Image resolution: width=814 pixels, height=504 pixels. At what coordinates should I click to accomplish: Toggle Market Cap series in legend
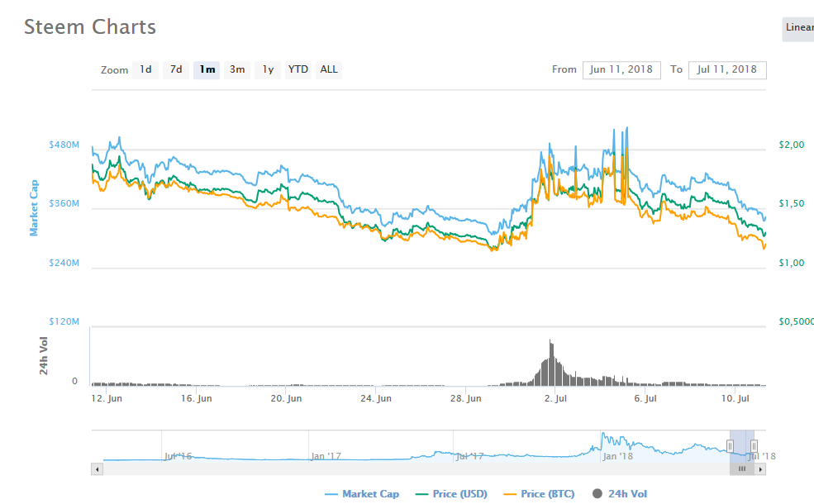(x=362, y=494)
